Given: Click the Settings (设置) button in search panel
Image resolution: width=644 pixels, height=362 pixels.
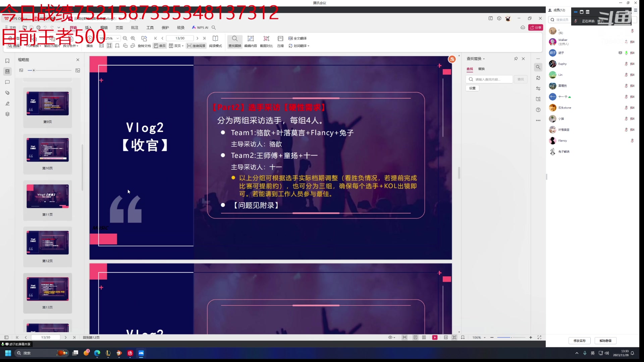Looking at the screenshot, I should (472, 88).
